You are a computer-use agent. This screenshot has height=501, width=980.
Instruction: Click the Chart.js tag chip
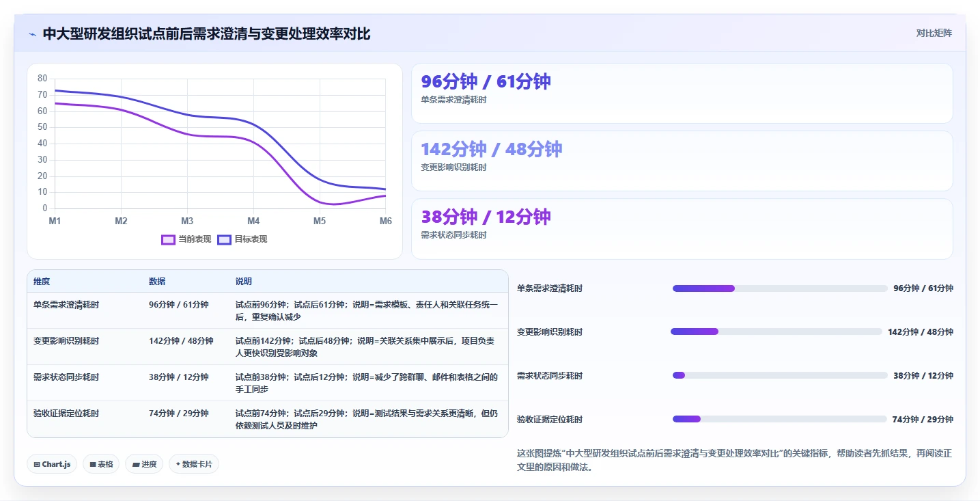tap(53, 464)
